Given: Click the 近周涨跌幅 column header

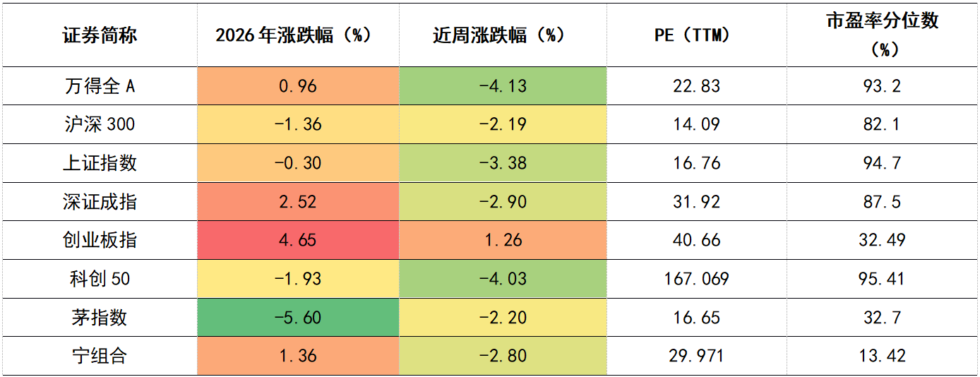Looking at the screenshot, I should pos(502,35).
